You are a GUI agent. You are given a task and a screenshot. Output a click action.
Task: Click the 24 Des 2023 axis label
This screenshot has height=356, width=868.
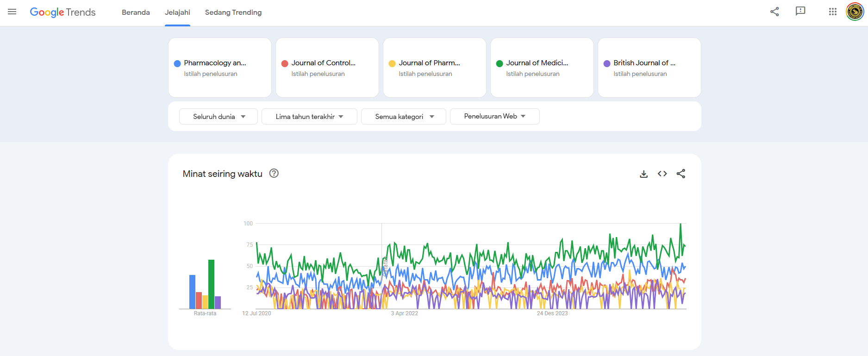[552, 313]
